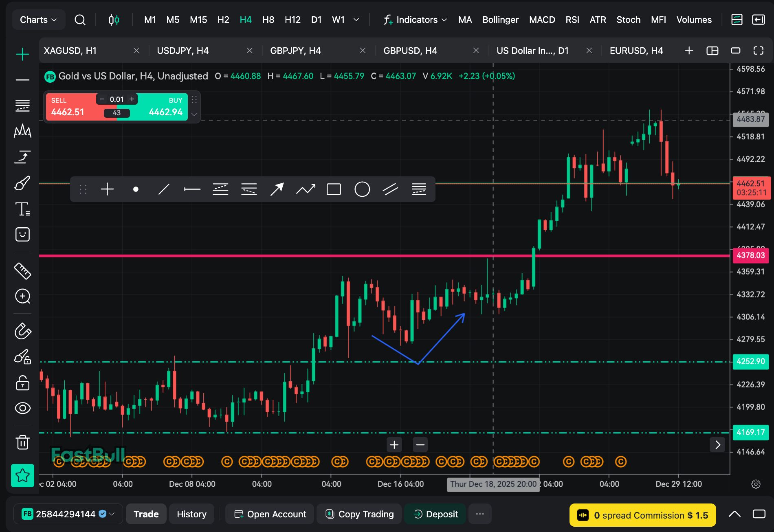Select the H8 timeframe
The width and height of the screenshot is (774, 532).
click(268, 20)
